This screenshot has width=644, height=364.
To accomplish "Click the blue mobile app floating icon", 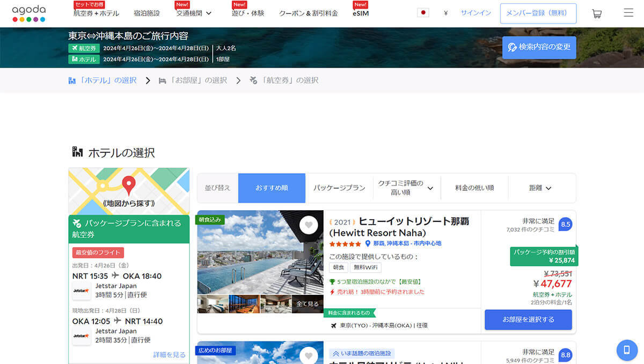I will 626,350.
